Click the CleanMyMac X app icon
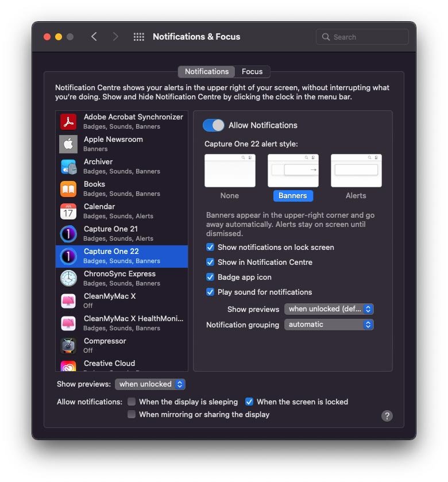This screenshot has width=448, height=482. (68, 301)
